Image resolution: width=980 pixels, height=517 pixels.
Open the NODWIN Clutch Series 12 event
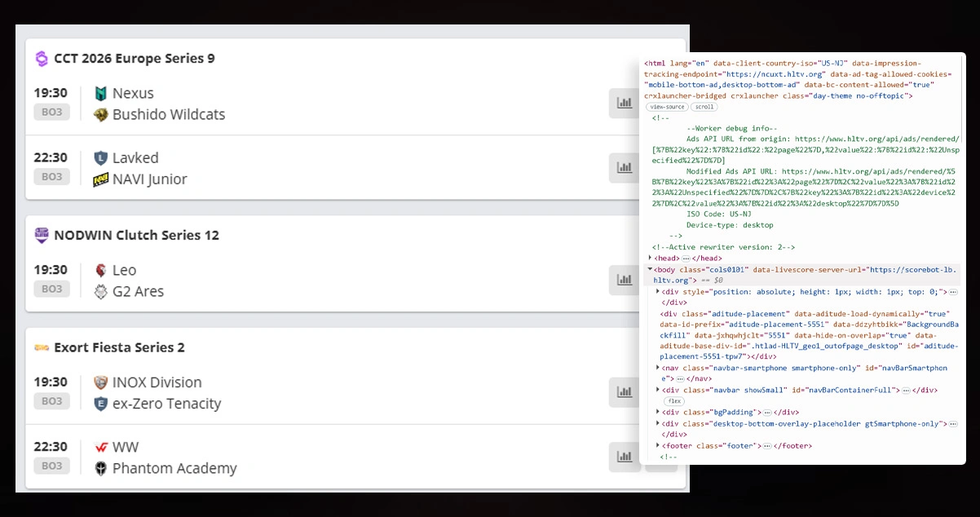tap(136, 235)
